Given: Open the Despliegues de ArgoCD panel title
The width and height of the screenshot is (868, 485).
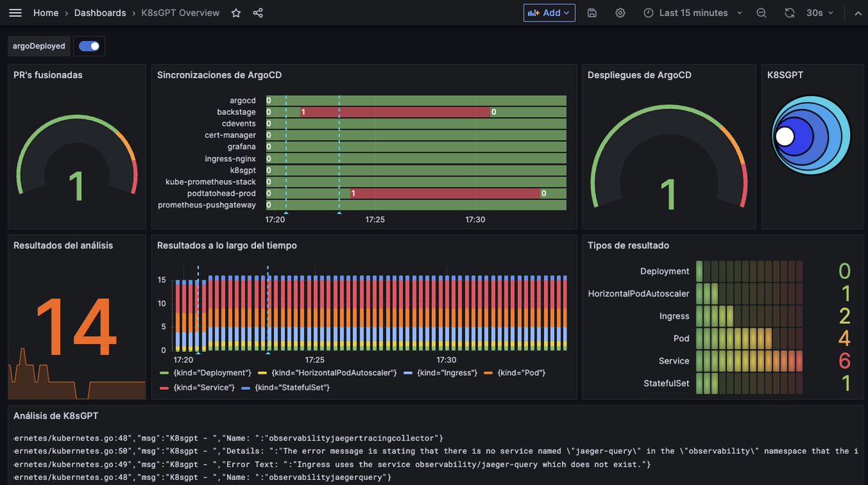Looking at the screenshot, I should point(639,74).
